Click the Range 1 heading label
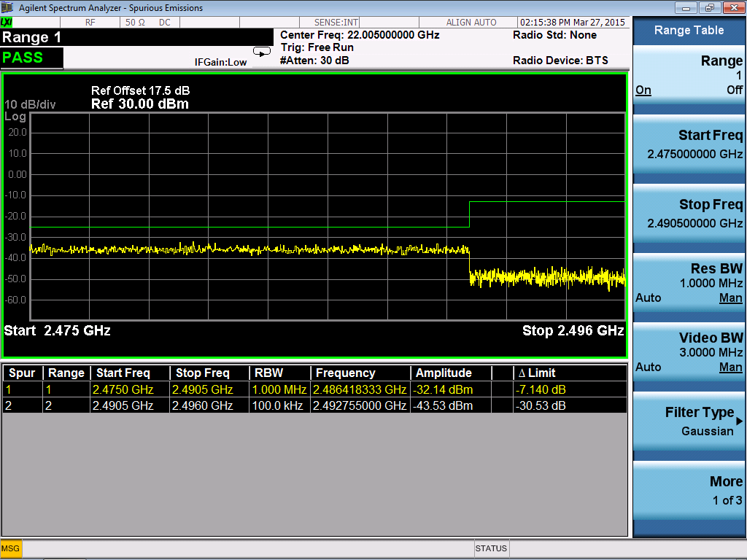 pyautogui.click(x=32, y=37)
